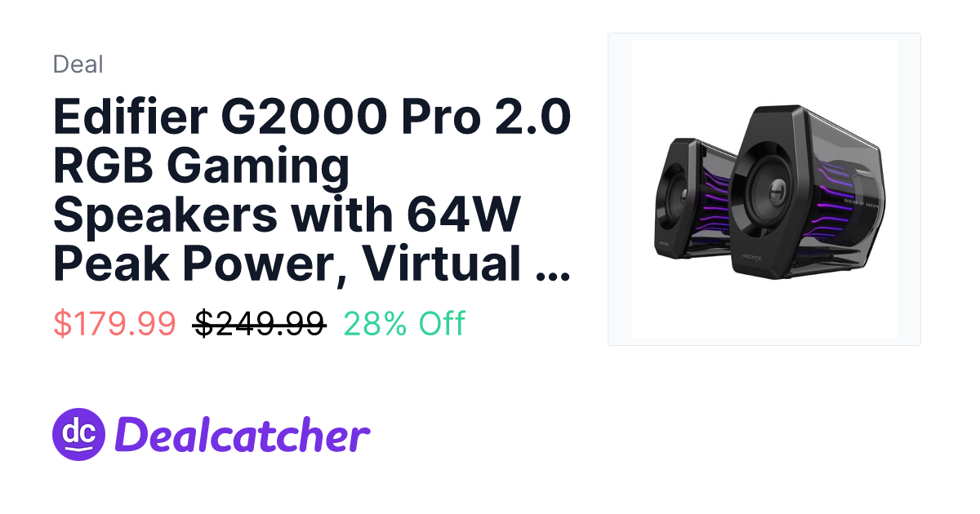Open the Dealcatcher wordmark link
This screenshot has width=980, height=514.
(x=243, y=435)
